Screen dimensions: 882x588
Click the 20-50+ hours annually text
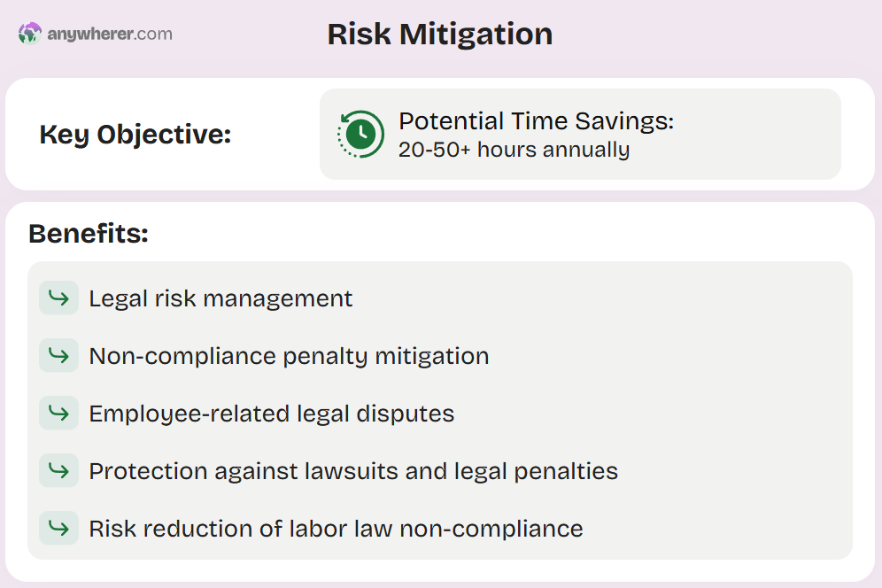514,150
